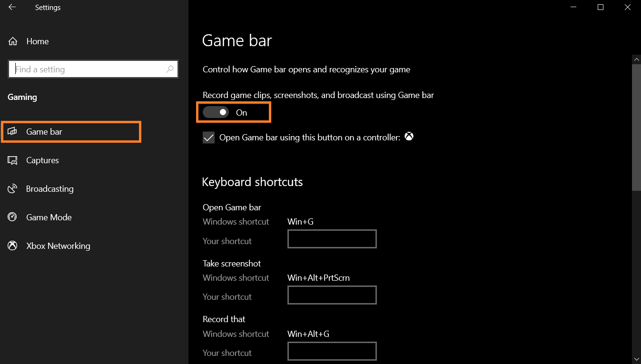Screen dimensions: 641x364
Task: Close the Settings window
Action: click(627, 7)
